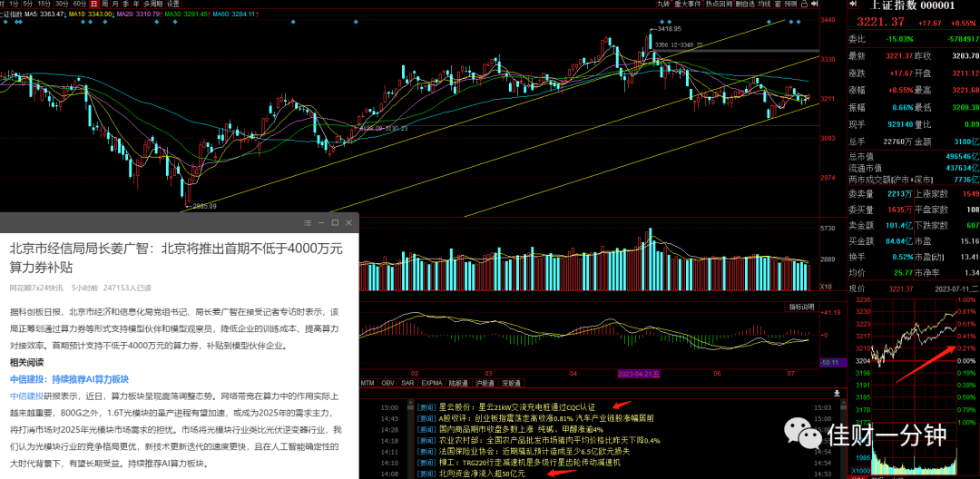Minimize the news popup window
This screenshot has height=479, width=980.
click(x=321, y=223)
